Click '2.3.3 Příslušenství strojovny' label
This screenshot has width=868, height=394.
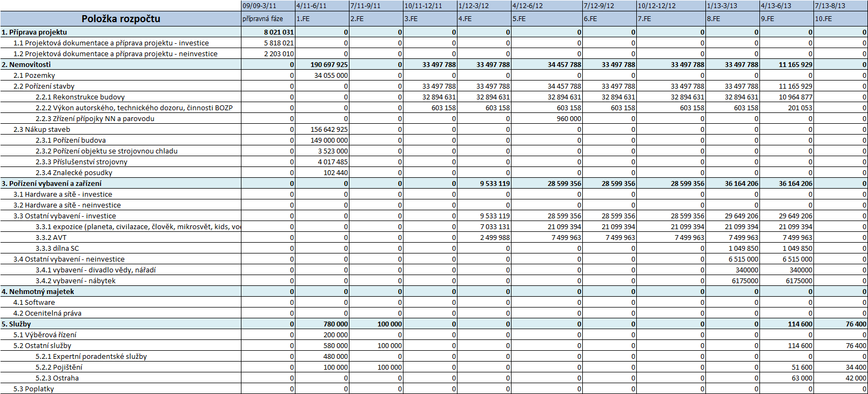click(x=82, y=162)
